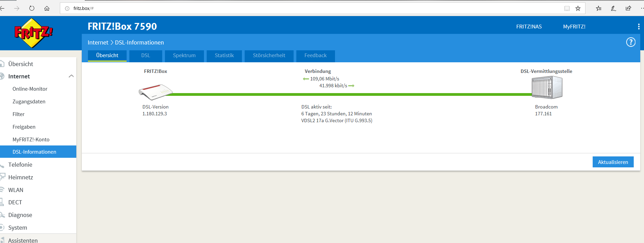Open reading view book icon
Image resolution: width=644 pixels, height=243 pixels.
[x=567, y=8]
